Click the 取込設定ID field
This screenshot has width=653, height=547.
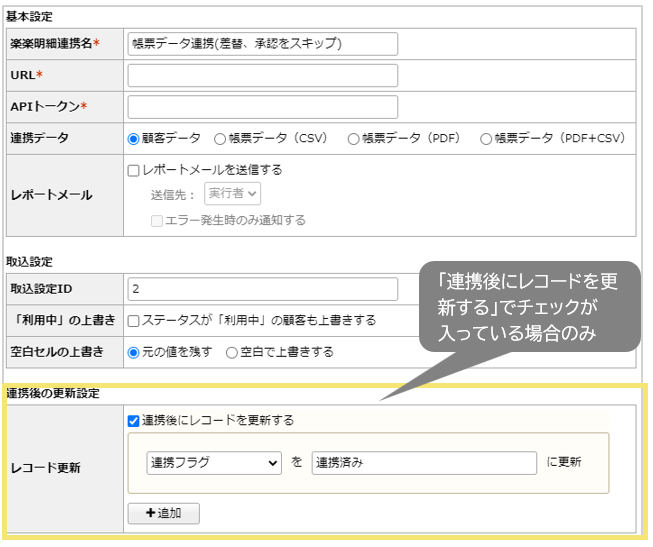262,289
